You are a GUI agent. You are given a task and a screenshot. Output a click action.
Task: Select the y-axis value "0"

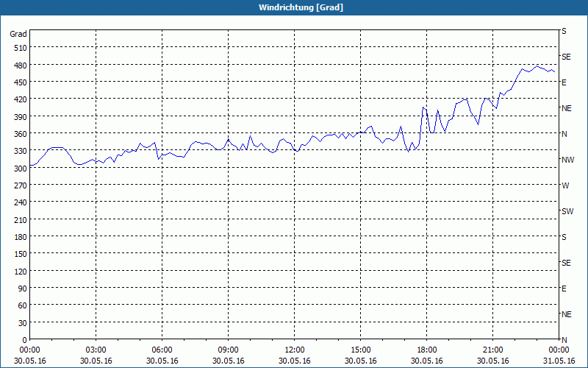click(25, 340)
